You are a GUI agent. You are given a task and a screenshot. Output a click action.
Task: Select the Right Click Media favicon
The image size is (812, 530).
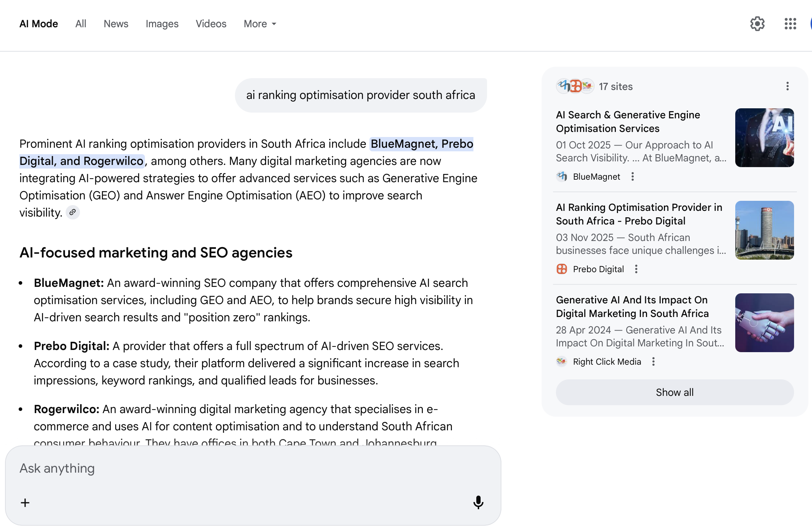point(562,361)
